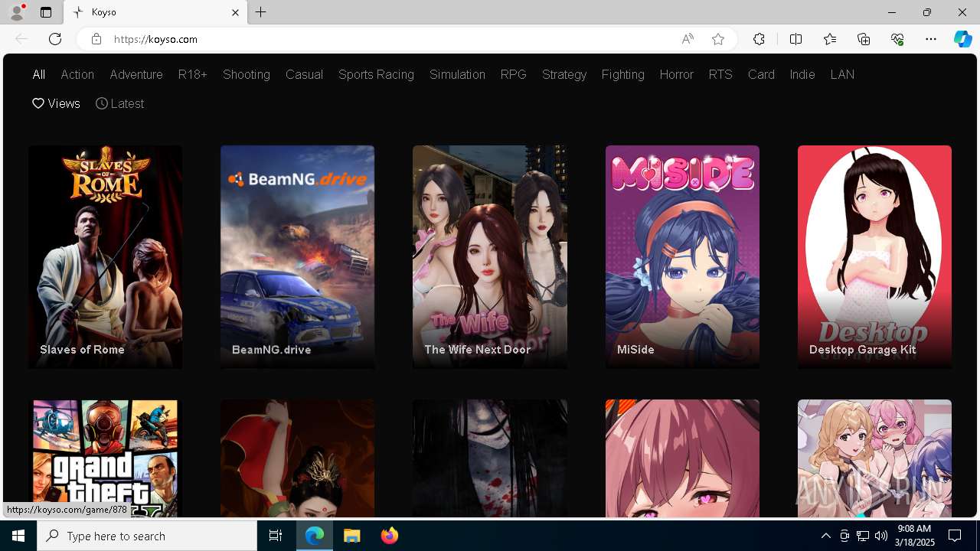The image size is (980, 551).
Task: Open Copilot sidebar icon
Action: (x=962, y=39)
